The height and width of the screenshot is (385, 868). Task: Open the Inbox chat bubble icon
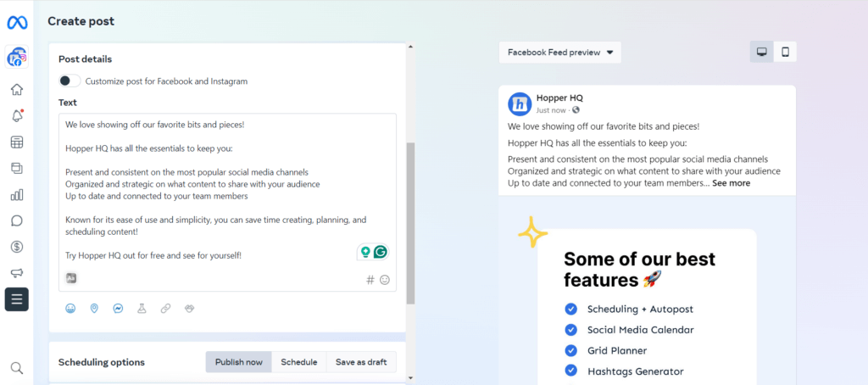(x=17, y=221)
